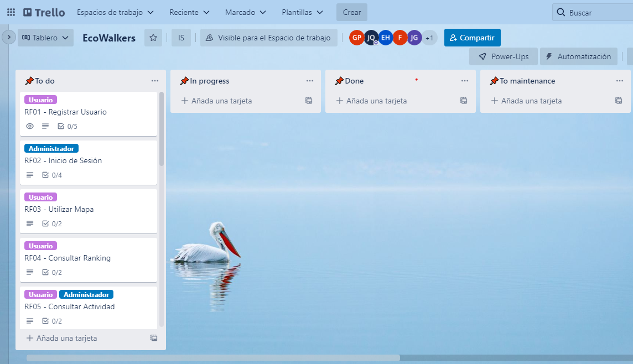Click the description icon on RF02 card
The width and height of the screenshot is (633, 364).
pyautogui.click(x=30, y=175)
